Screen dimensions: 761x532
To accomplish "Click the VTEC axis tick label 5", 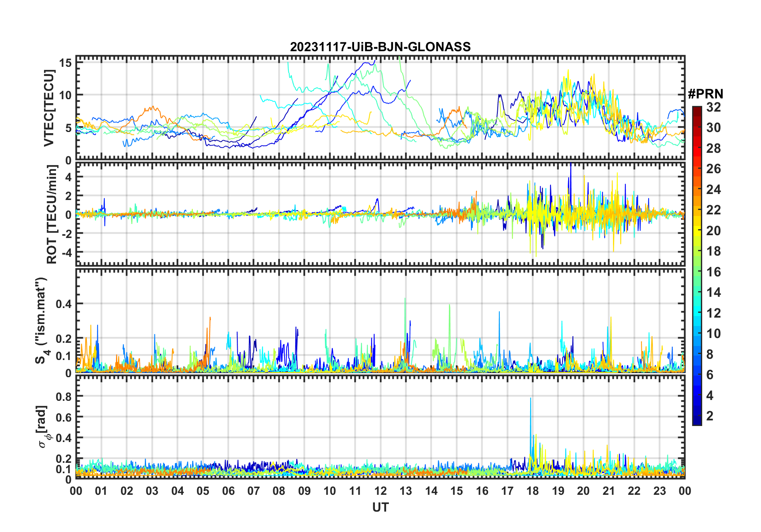I will 68,128.
